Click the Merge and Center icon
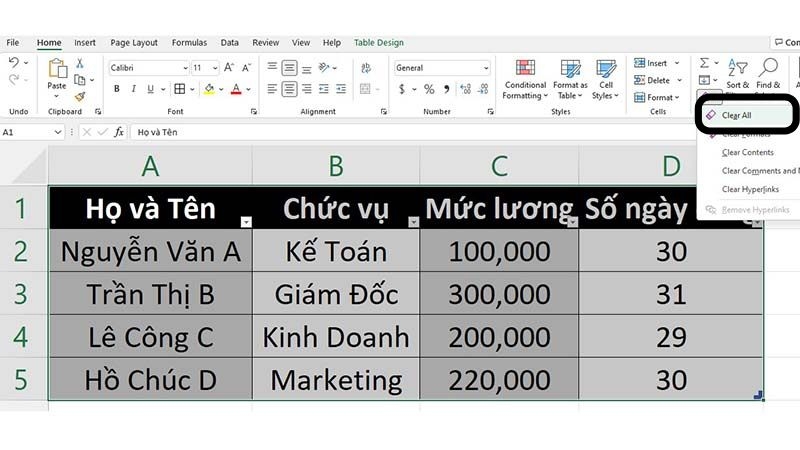The width and height of the screenshot is (800, 450). tap(365, 89)
